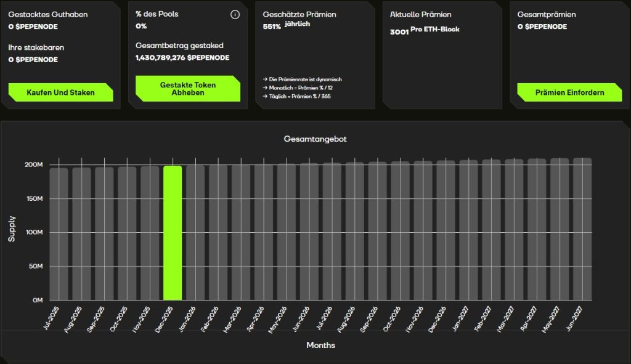631x364 pixels.
Task: Click the Jul-2025 supply bar
Action: point(59,234)
